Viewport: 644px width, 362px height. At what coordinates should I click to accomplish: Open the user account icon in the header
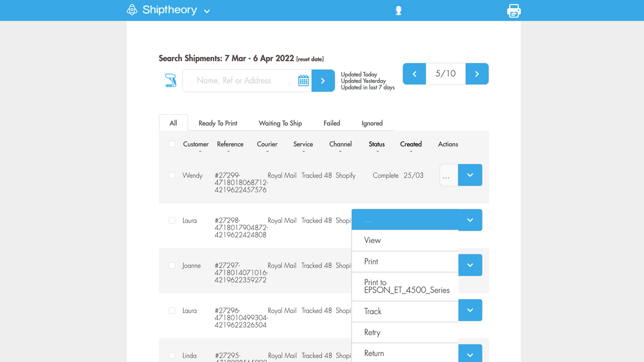click(398, 10)
